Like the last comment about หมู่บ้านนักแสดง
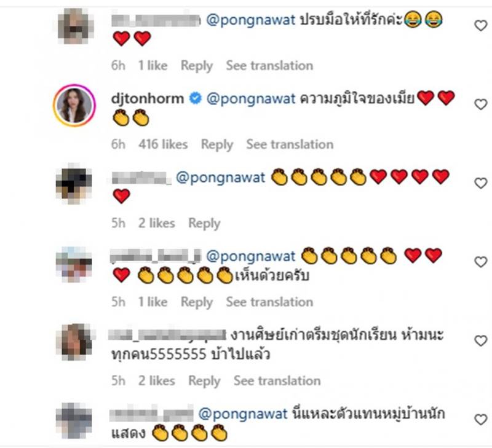The height and width of the screenshot is (448, 492). pyautogui.click(x=480, y=420)
